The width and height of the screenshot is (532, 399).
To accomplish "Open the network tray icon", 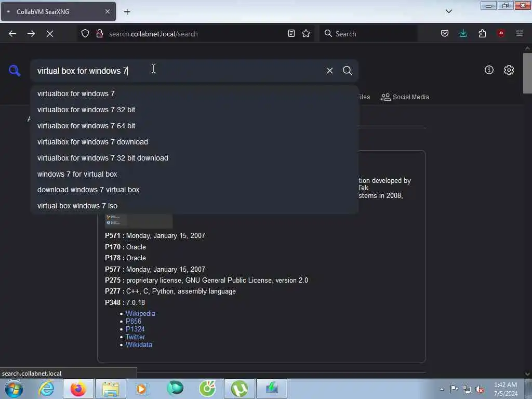I will pyautogui.click(x=467, y=390).
